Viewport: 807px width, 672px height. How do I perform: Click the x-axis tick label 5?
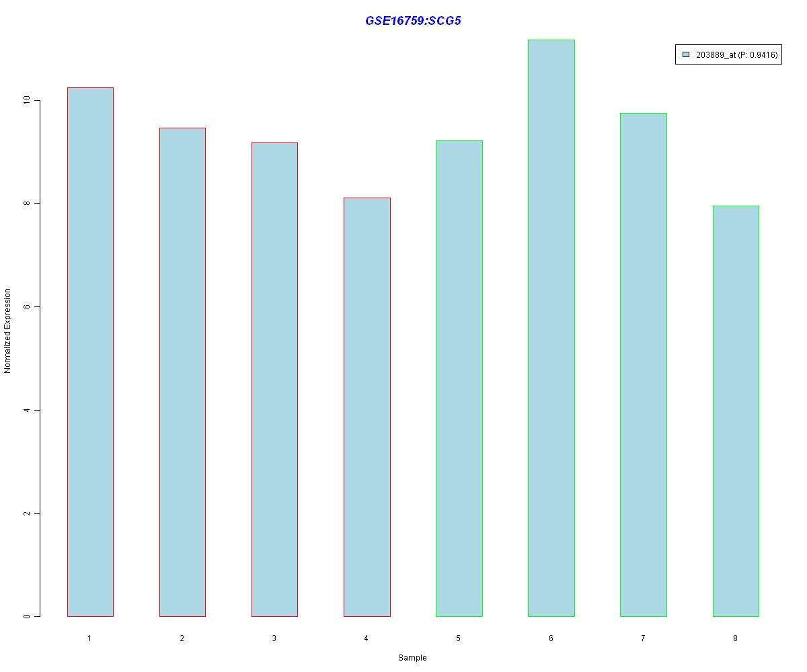[x=459, y=638]
